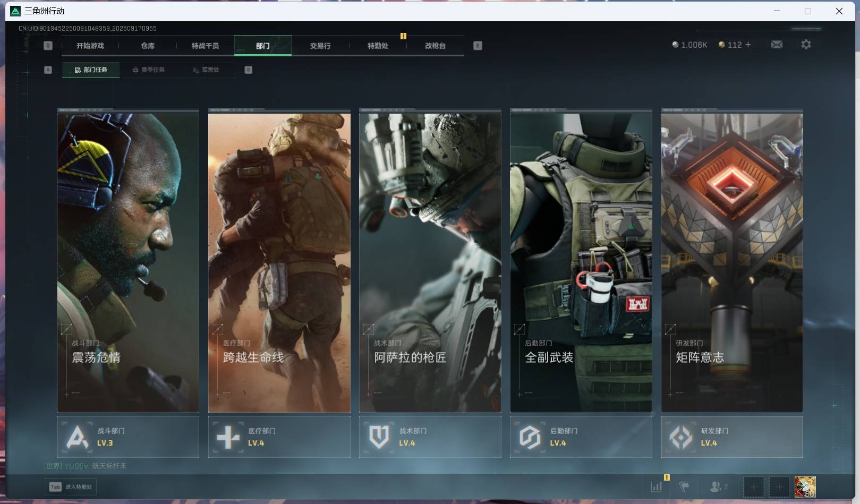Screen dimensions: 860x504
Task: Click the expand-arrow icon on 震荡危情 card
Action: point(66,329)
